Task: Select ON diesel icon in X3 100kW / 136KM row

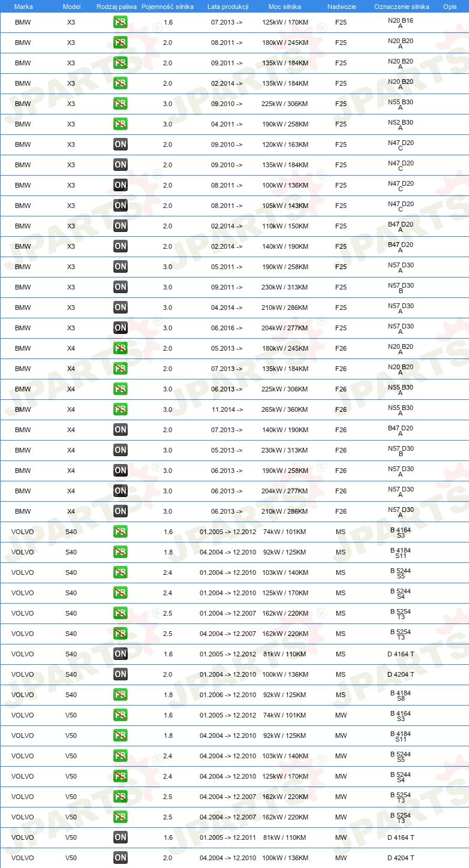Action: pos(121,185)
